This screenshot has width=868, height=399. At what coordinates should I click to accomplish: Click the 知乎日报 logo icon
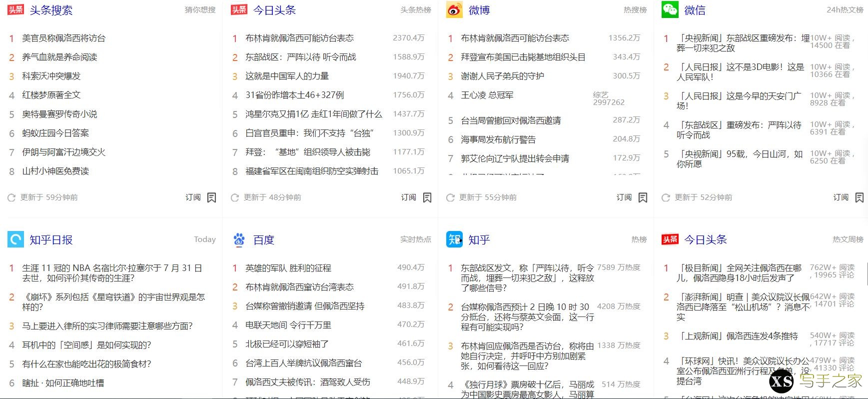15,239
